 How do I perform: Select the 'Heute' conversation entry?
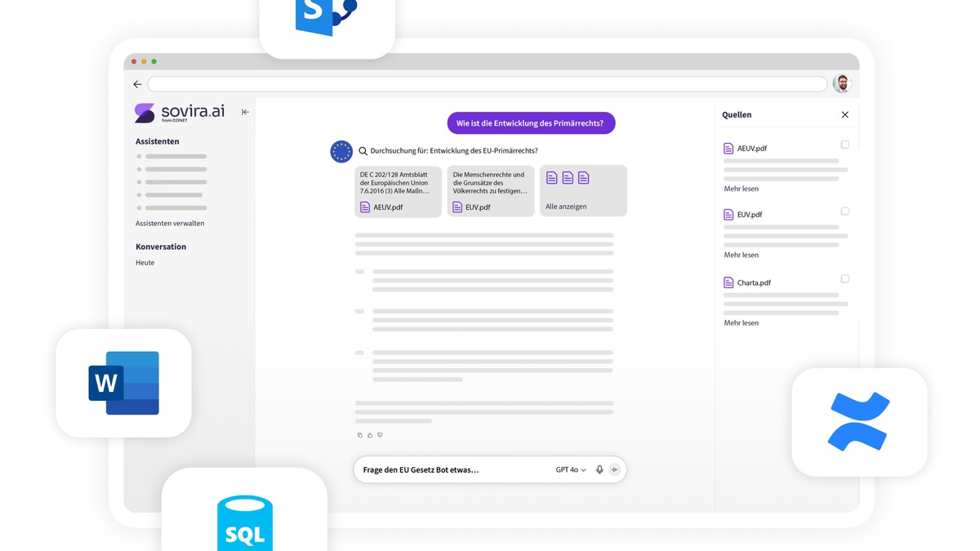145,263
